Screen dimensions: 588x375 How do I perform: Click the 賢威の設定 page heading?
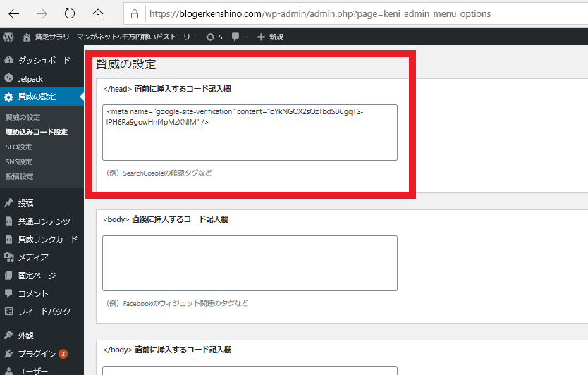126,63
